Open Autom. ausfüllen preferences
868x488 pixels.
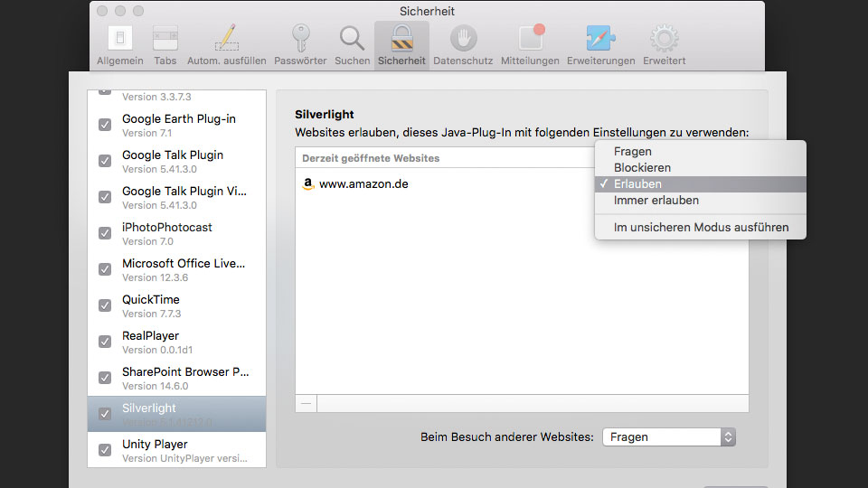[x=226, y=45]
